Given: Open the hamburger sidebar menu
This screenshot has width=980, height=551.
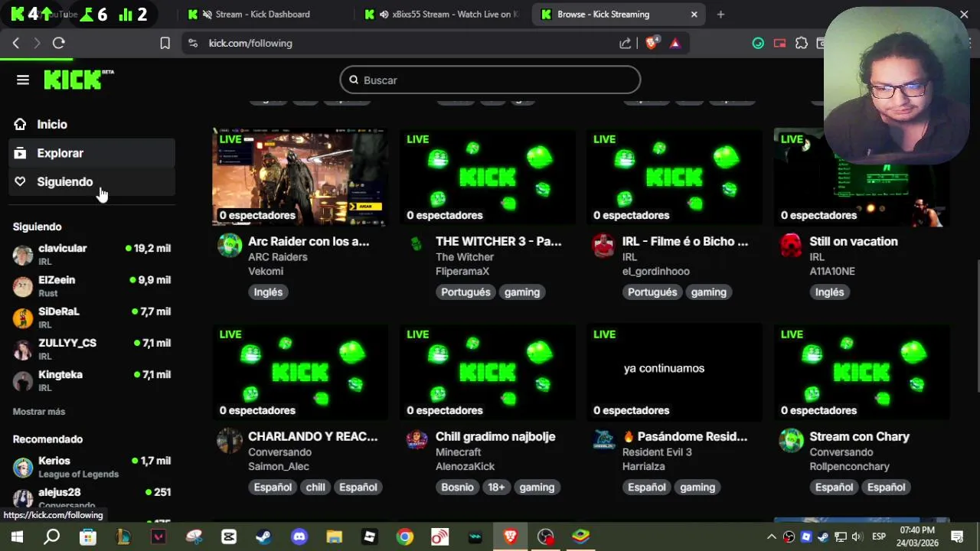Looking at the screenshot, I should [x=23, y=80].
